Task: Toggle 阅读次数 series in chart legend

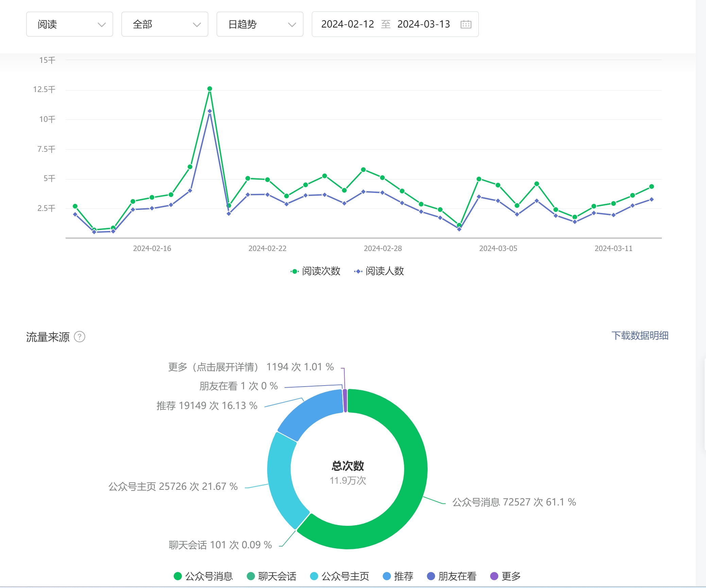Action: (315, 271)
